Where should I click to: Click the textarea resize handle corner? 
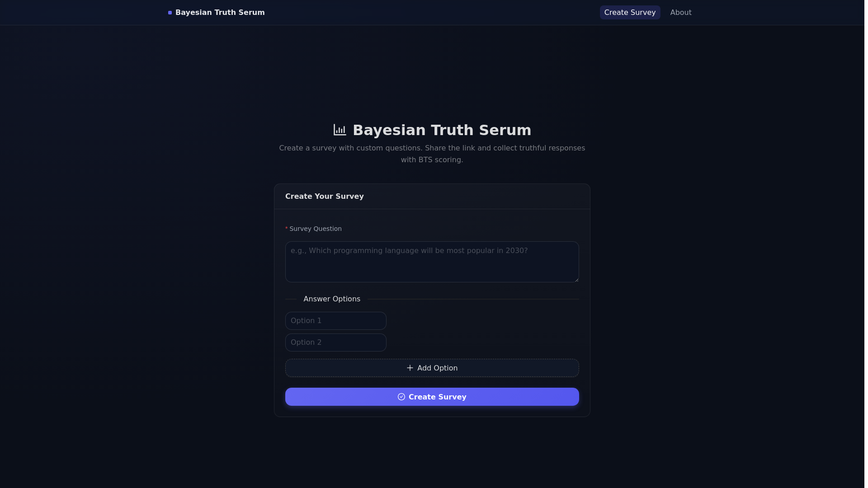[576, 280]
